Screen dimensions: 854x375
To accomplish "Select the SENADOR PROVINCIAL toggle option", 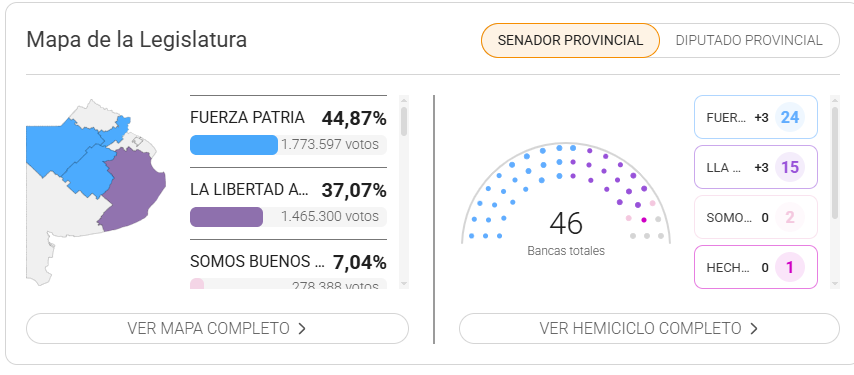I will [570, 40].
